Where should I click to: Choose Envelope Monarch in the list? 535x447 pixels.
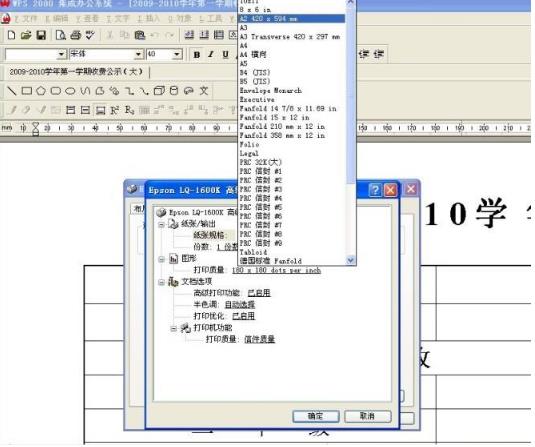coord(271,90)
